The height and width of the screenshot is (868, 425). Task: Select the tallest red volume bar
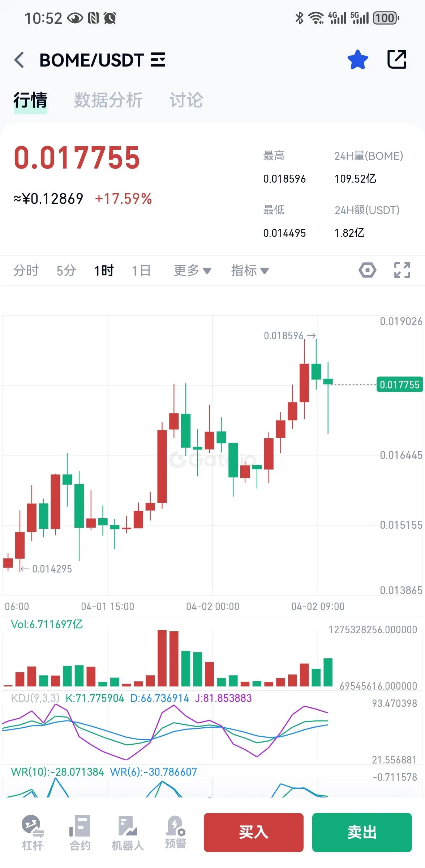coord(162,658)
